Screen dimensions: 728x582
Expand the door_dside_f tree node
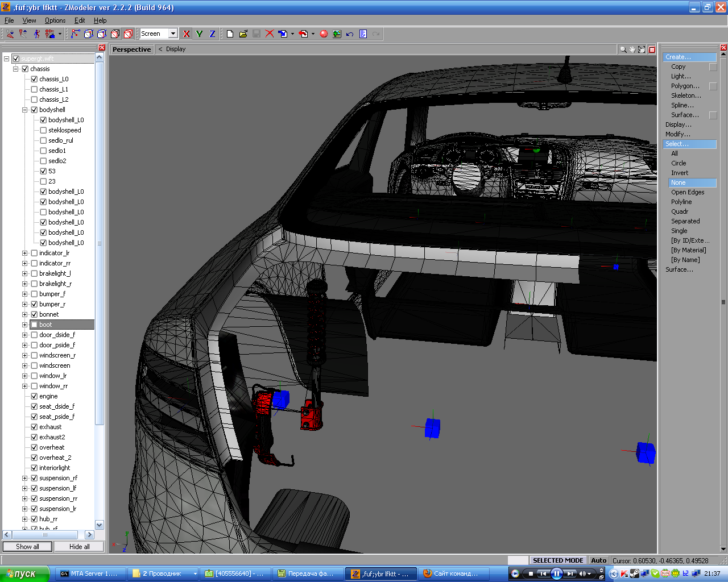(x=24, y=335)
